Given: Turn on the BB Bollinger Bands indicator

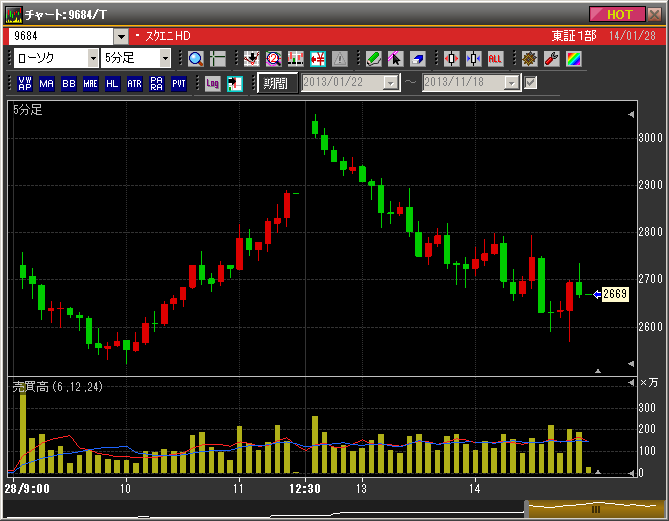Looking at the screenshot, I should [68, 83].
